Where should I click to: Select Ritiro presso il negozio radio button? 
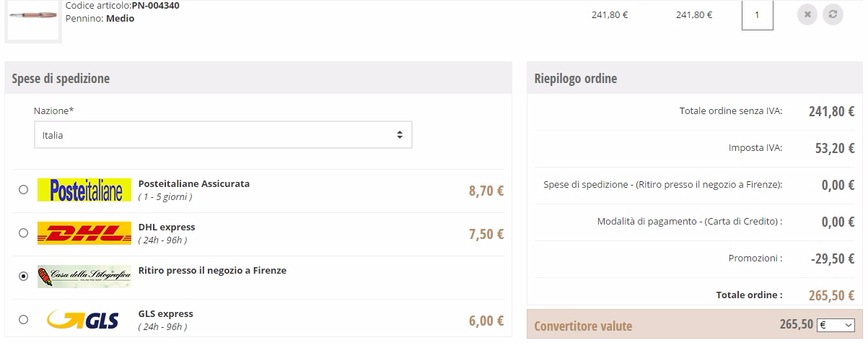24,276
